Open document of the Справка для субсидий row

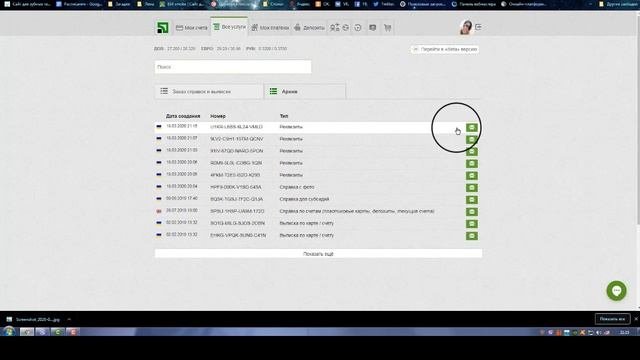472,200
